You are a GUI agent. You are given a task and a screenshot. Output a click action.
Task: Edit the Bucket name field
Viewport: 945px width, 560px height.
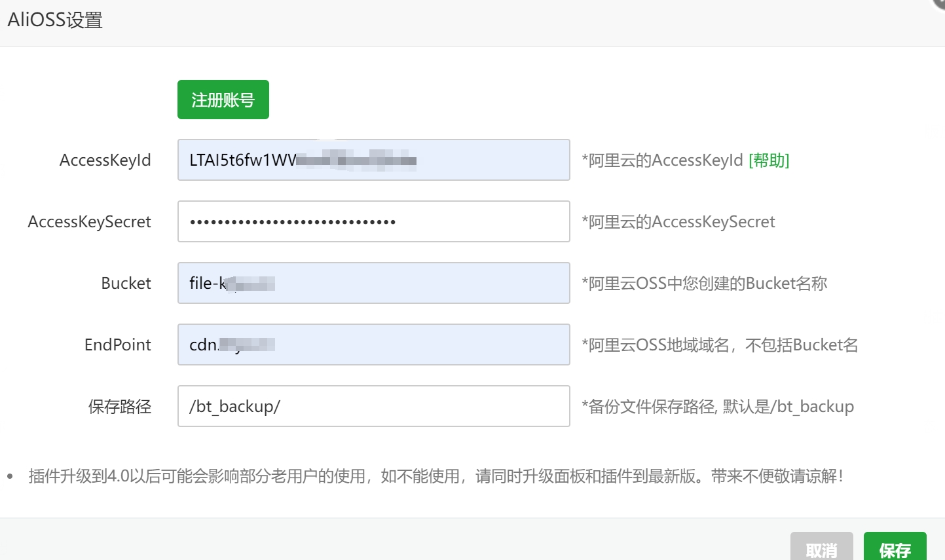(x=373, y=283)
